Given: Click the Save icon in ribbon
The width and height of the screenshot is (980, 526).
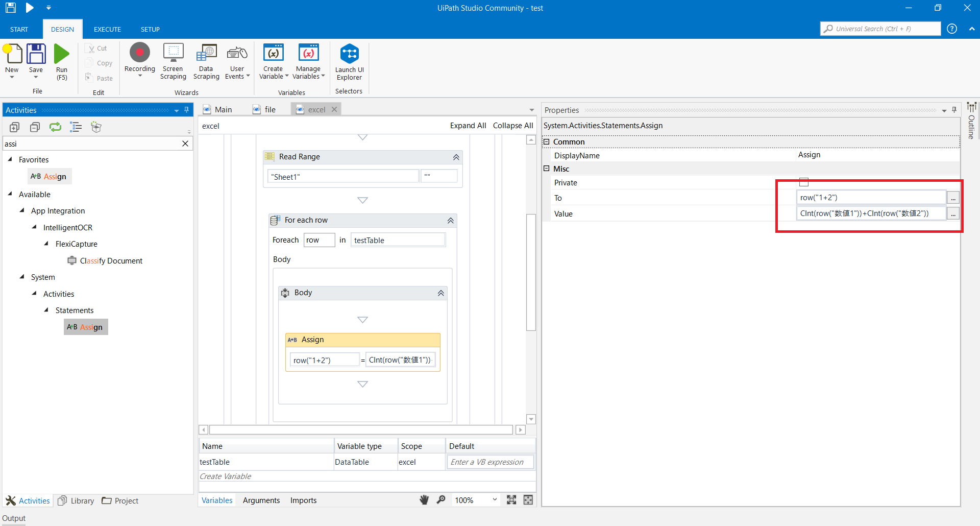Looking at the screenshot, I should coord(36,54).
